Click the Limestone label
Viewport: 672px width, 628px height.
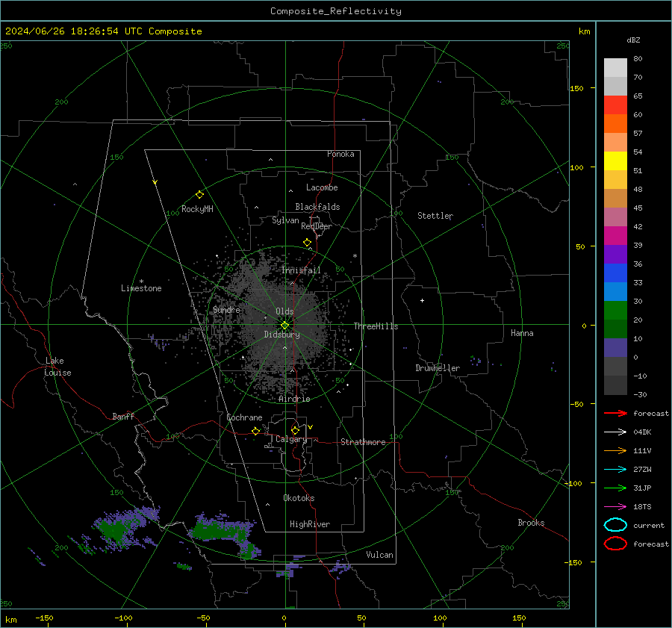(141, 288)
